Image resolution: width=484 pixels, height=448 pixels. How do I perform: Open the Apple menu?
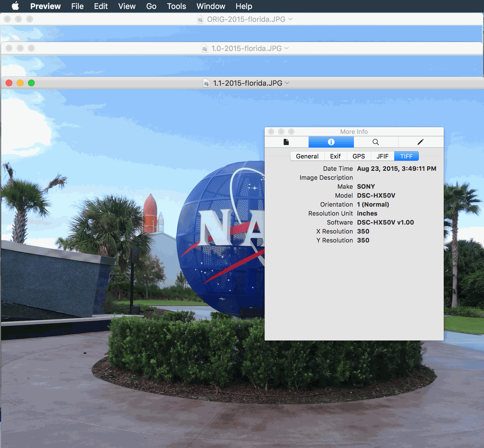(x=15, y=6)
